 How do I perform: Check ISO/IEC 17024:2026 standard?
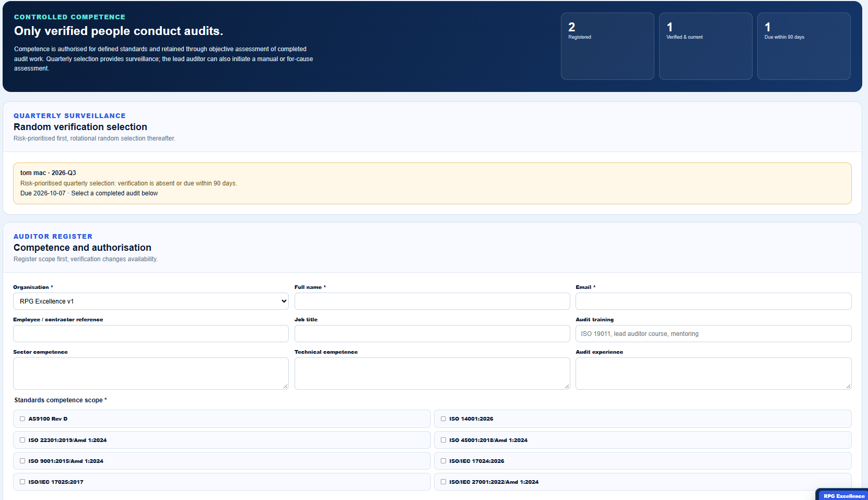click(x=443, y=461)
